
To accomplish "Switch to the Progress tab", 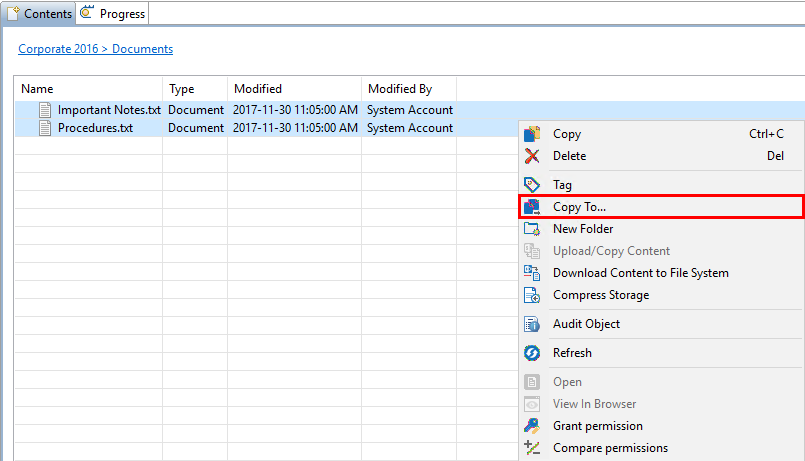I will pyautogui.click(x=113, y=14).
